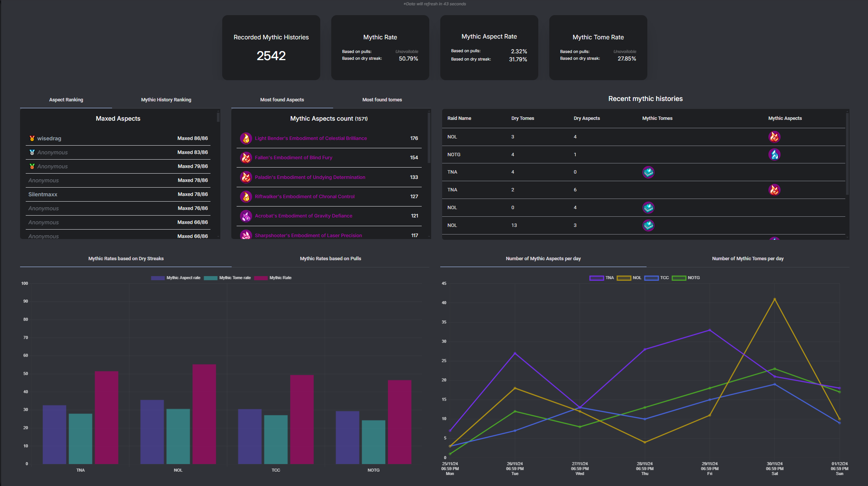Image resolution: width=868 pixels, height=486 pixels.
Task: Open the Most found tomes tab
Action: coord(382,100)
